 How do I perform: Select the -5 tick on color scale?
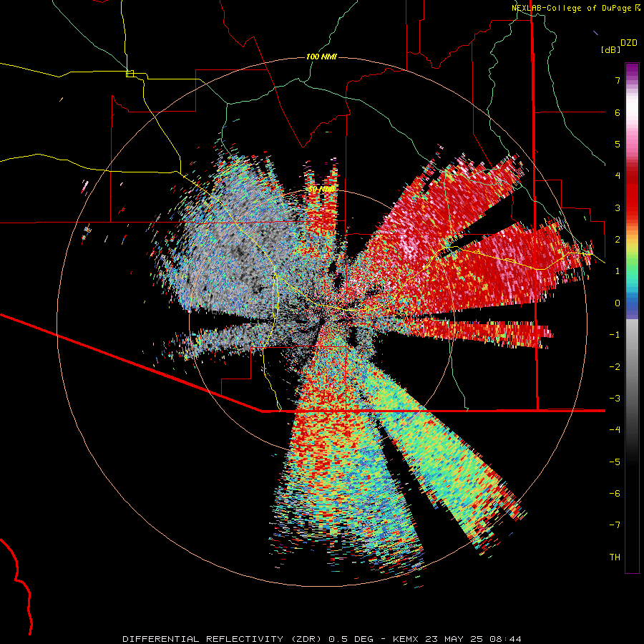tap(615, 462)
